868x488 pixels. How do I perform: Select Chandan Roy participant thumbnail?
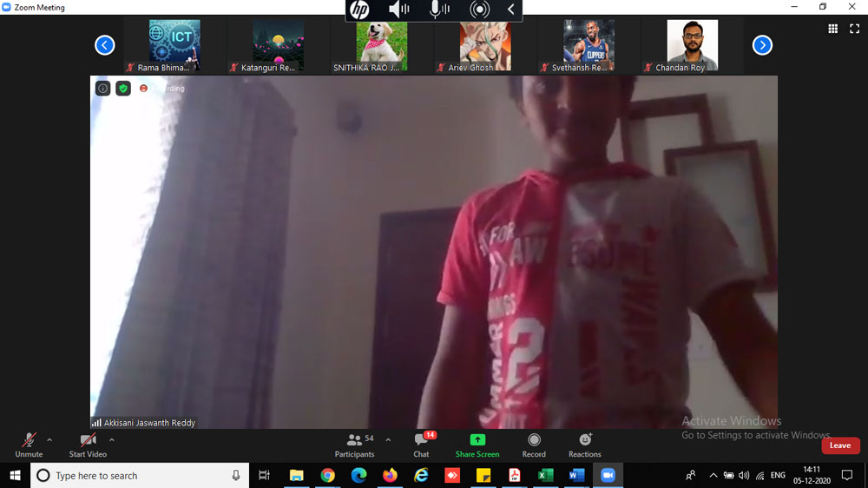point(692,45)
